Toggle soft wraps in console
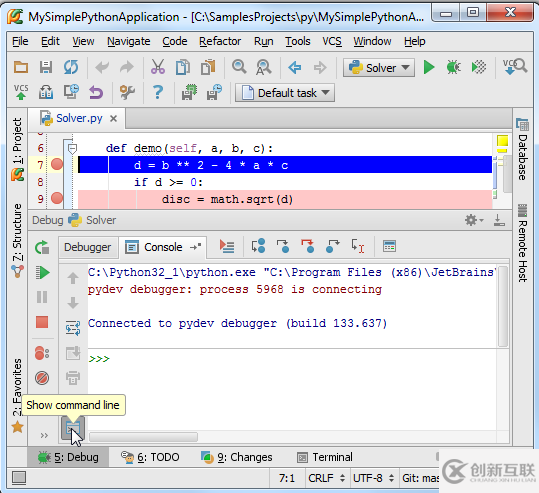 click(x=73, y=328)
